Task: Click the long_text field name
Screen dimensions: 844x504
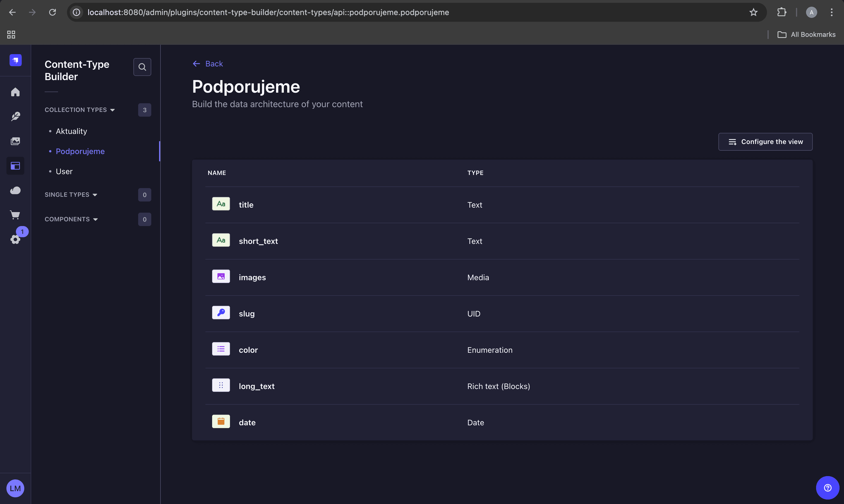Action: tap(256, 386)
